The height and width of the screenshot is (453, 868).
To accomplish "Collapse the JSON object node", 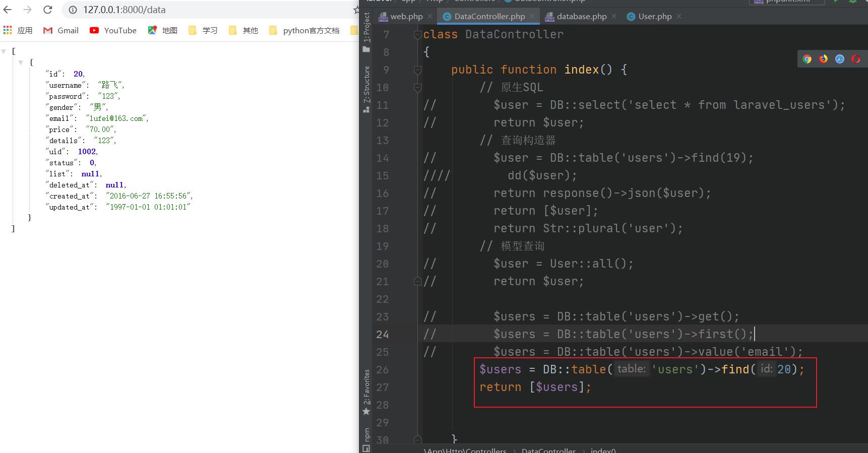I will click(21, 62).
